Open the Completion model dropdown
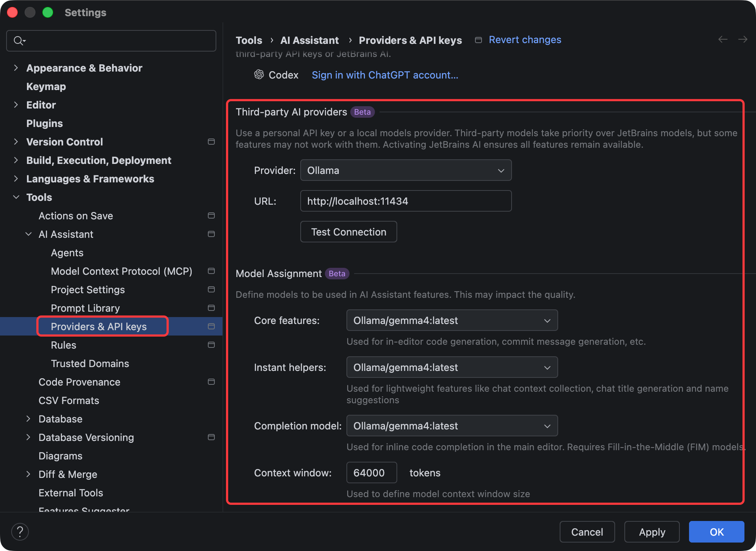The image size is (756, 551). 452,426
